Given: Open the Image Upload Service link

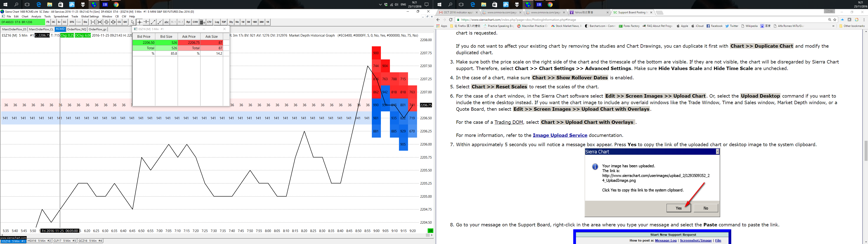Looking at the screenshot, I should 560,135.
